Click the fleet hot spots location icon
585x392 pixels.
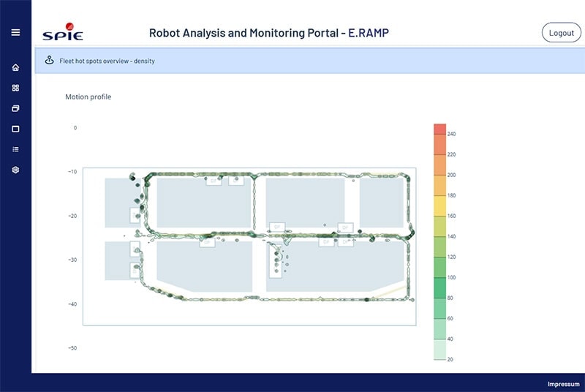[x=49, y=60]
